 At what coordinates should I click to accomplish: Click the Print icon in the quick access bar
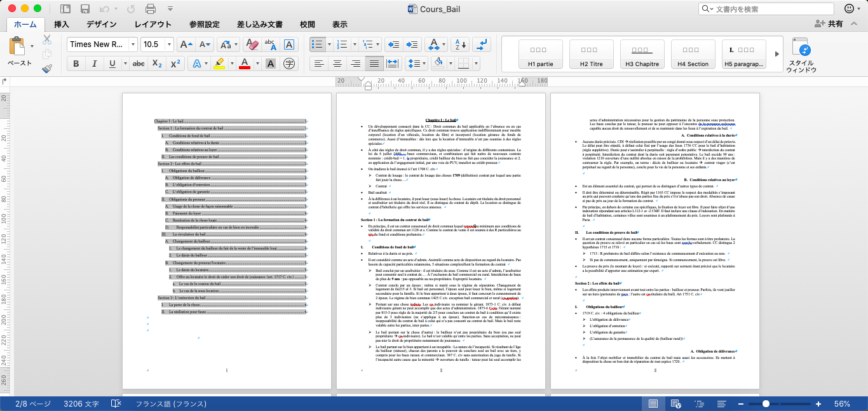pyautogui.click(x=151, y=9)
